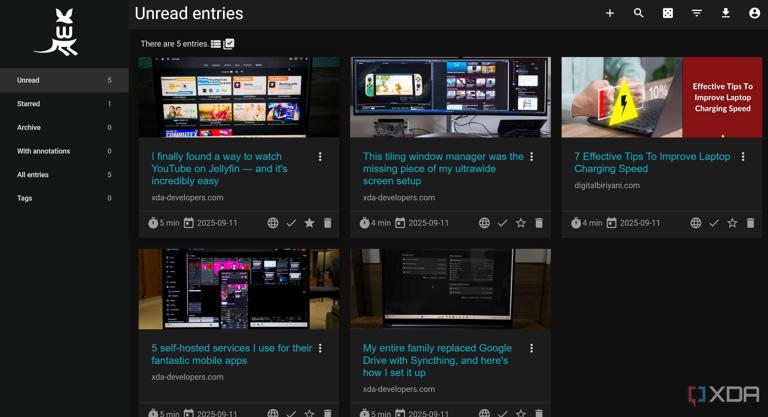Viewport: 768px width, 417px height.
Task: Click 2025-09-11 date on laptop charging entry
Action: (640, 223)
